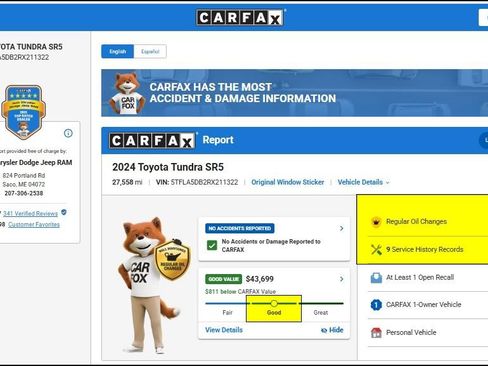488x366 pixels.
Task: Open the 341 Verified Reviews link
Action: [30, 213]
